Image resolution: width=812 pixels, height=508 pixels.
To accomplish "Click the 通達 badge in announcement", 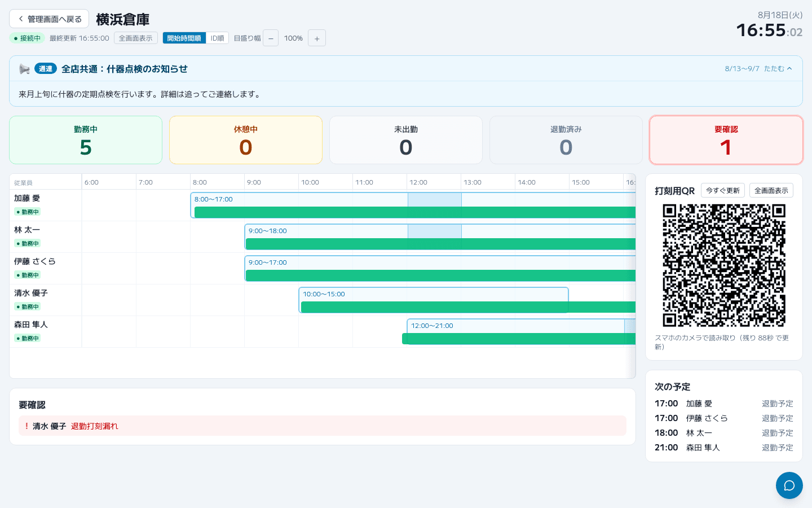I will click(46, 69).
